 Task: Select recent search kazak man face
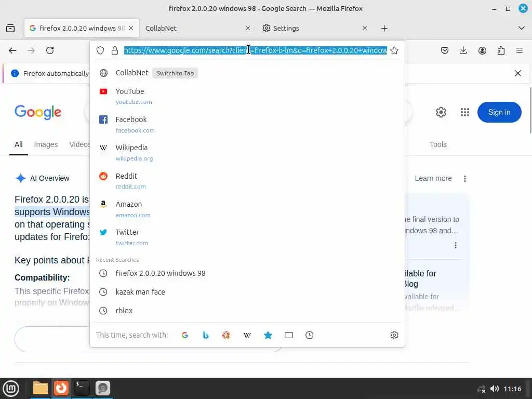pyautogui.click(x=247, y=292)
